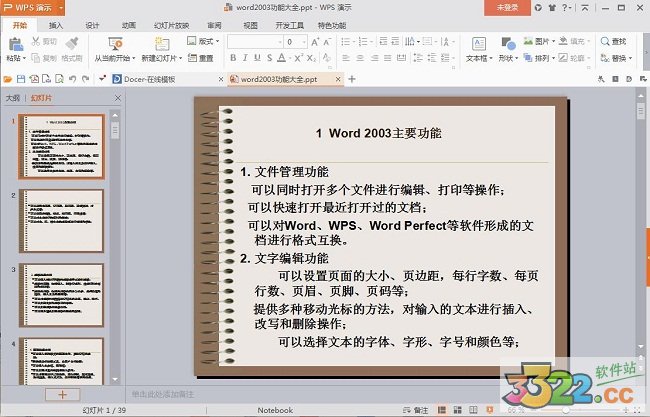
Task: Click the notes field (单击此处添加备注)
Action: pyautogui.click(x=162, y=394)
